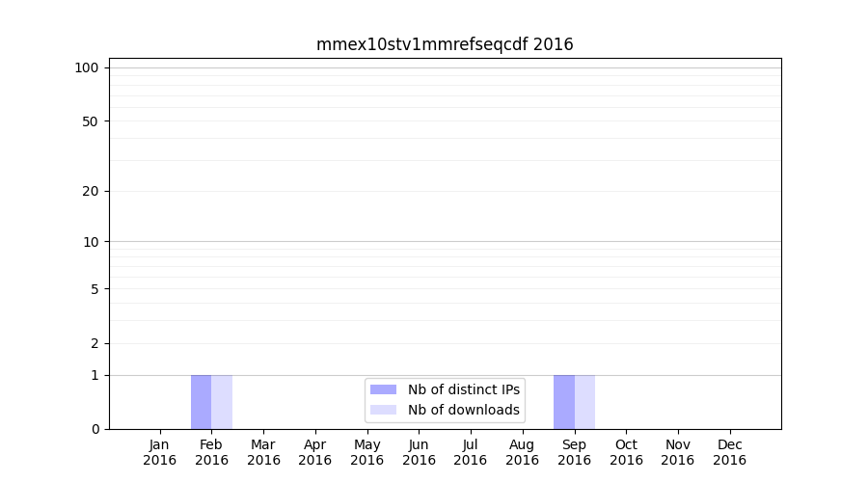This screenshot has width=868, height=482.
Task: Click the Feb 2016 x-axis label
Action: (211, 452)
